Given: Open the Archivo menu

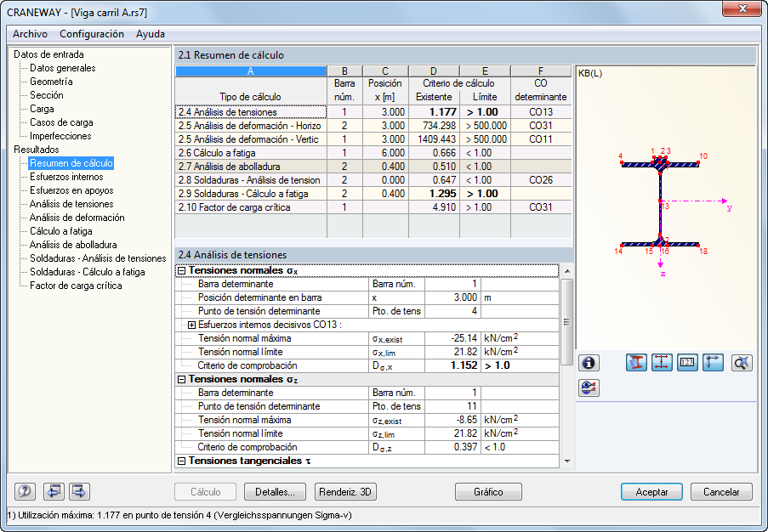Looking at the screenshot, I should coord(30,34).
